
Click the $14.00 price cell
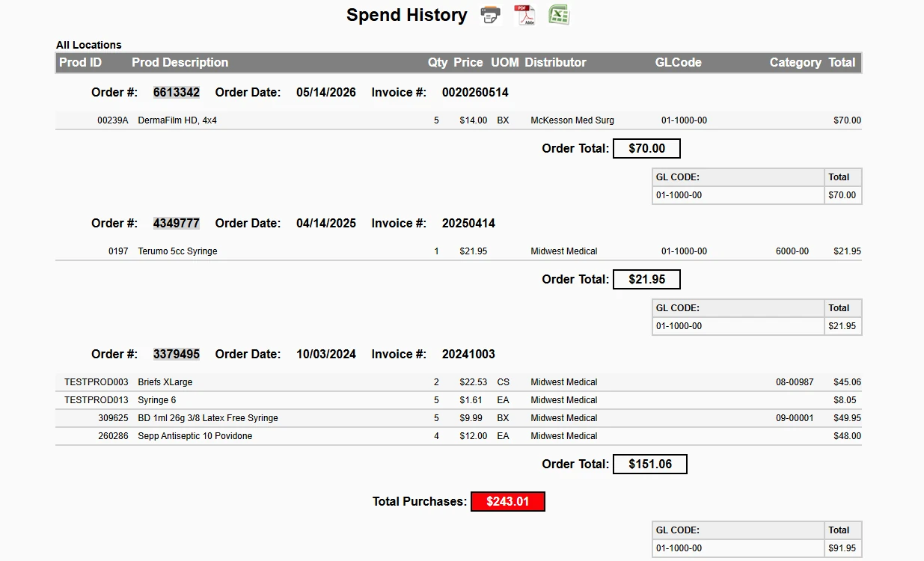474,120
